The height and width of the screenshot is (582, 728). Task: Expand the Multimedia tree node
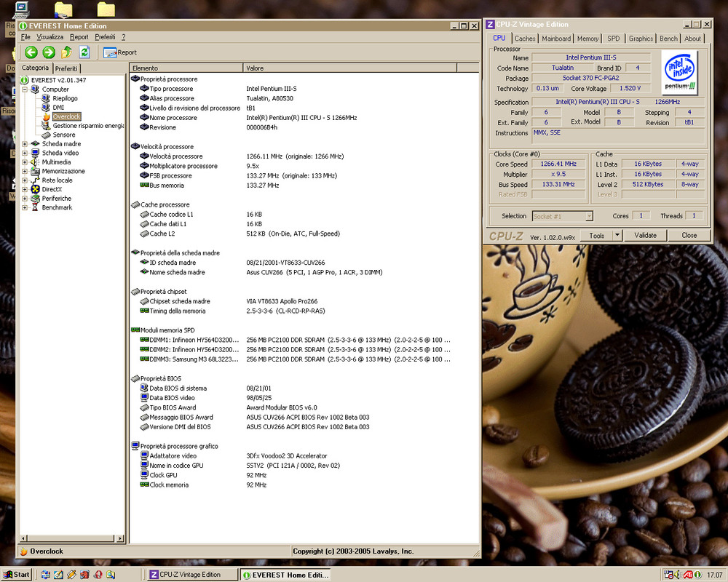click(x=25, y=162)
